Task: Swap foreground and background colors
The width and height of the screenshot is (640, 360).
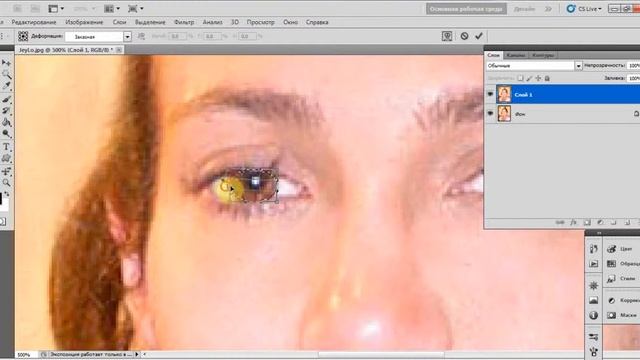Action: coord(7,194)
